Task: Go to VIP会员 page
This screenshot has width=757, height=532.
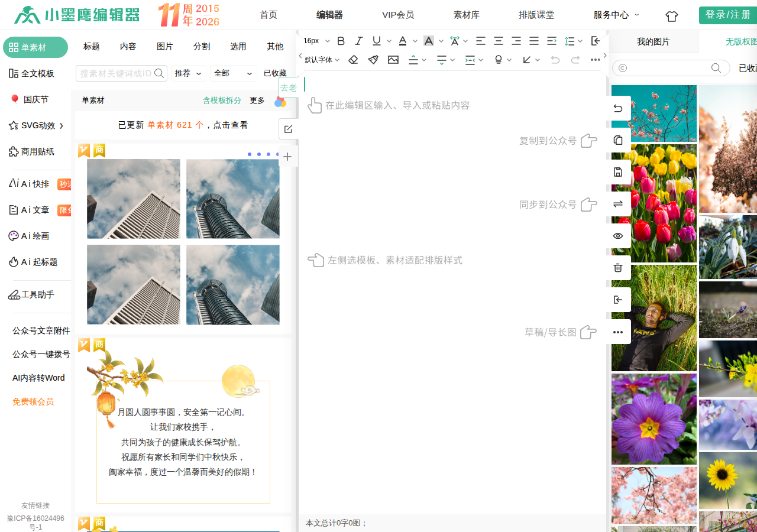Action: pos(398,15)
